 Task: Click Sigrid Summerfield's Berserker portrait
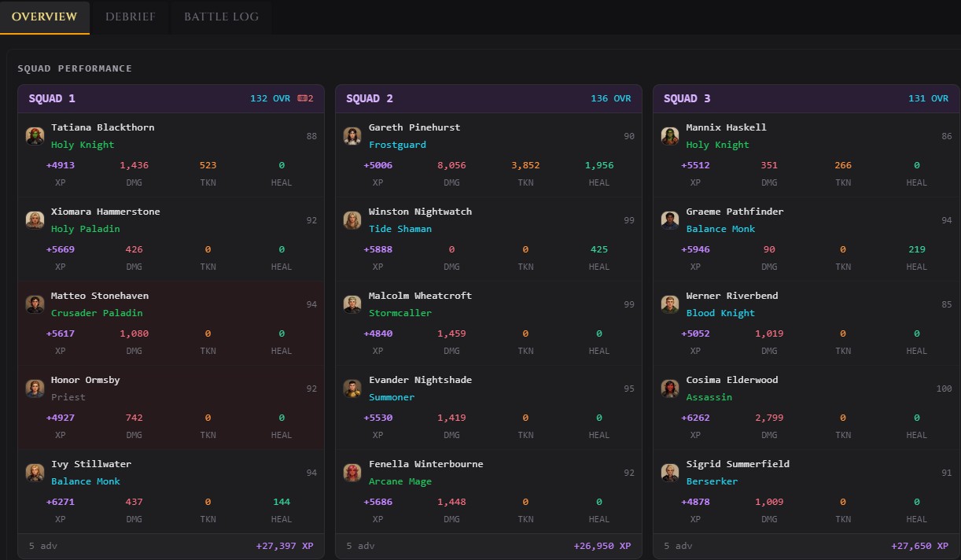point(670,473)
